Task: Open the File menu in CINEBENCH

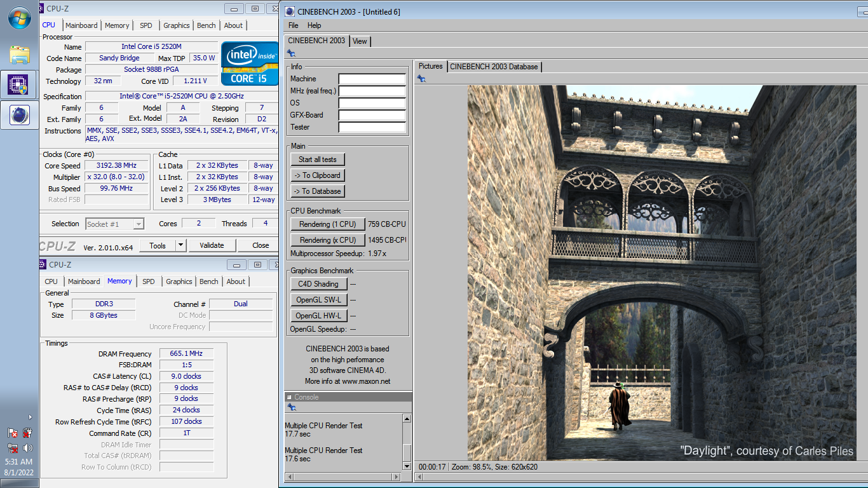Action: tap(293, 25)
